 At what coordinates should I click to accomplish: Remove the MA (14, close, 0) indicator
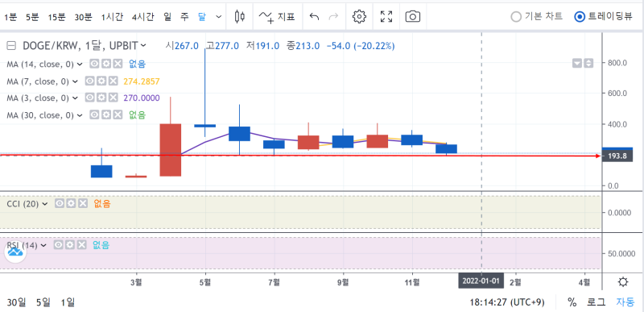118,64
